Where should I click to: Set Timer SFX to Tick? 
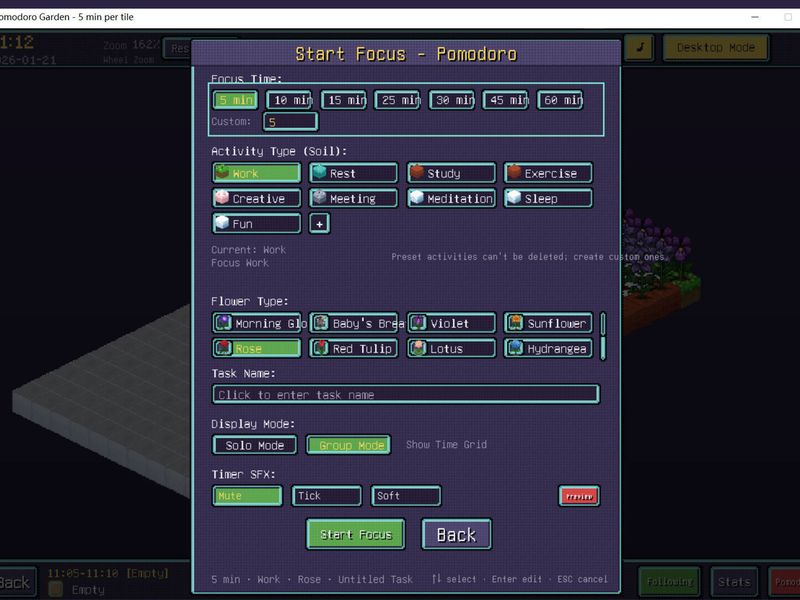pos(327,495)
